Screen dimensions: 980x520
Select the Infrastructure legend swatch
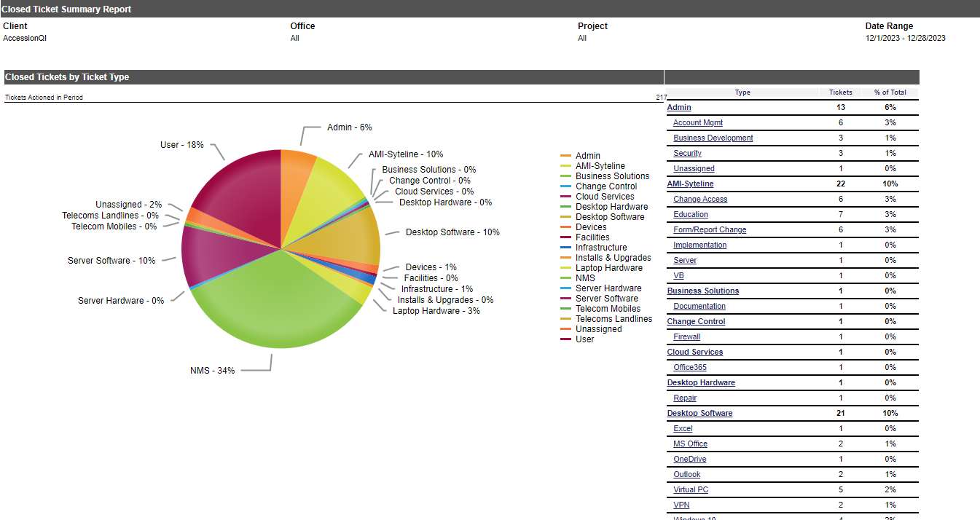[x=565, y=248]
